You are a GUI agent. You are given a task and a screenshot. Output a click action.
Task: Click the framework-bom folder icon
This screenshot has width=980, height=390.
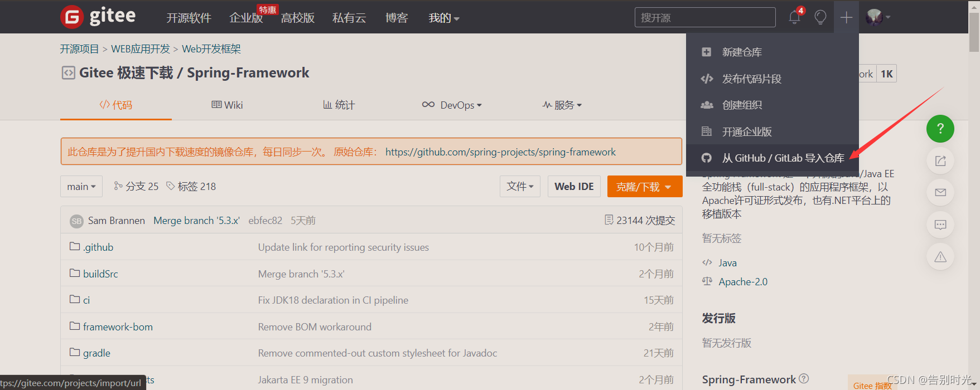click(75, 326)
